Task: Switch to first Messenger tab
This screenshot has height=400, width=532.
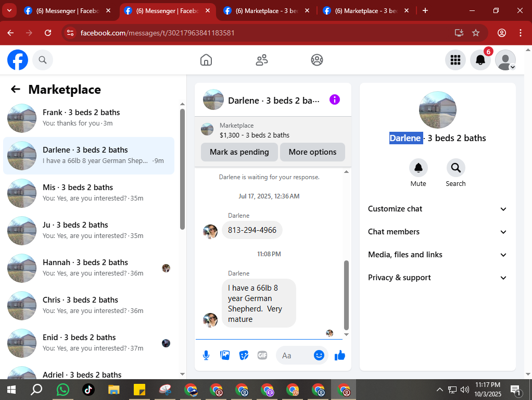Action: (x=67, y=10)
